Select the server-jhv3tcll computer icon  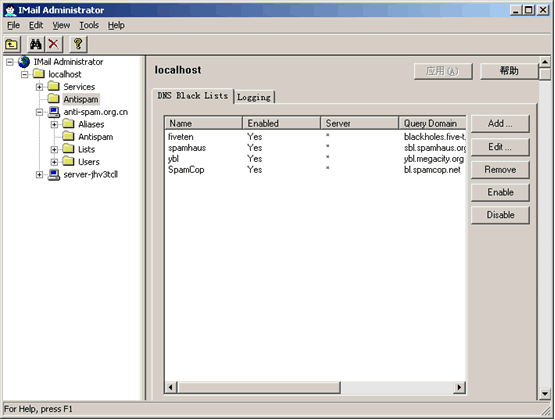click(54, 174)
